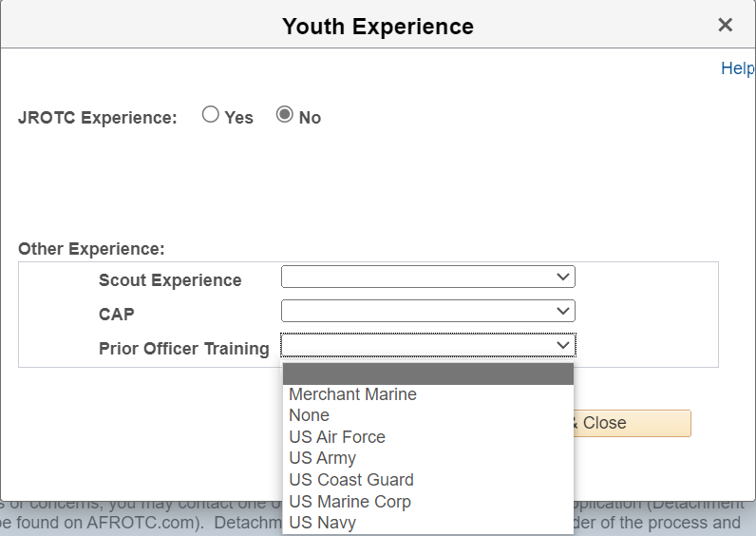This screenshot has height=536, width=756.
Task: Select US Navy option
Action: point(322,523)
